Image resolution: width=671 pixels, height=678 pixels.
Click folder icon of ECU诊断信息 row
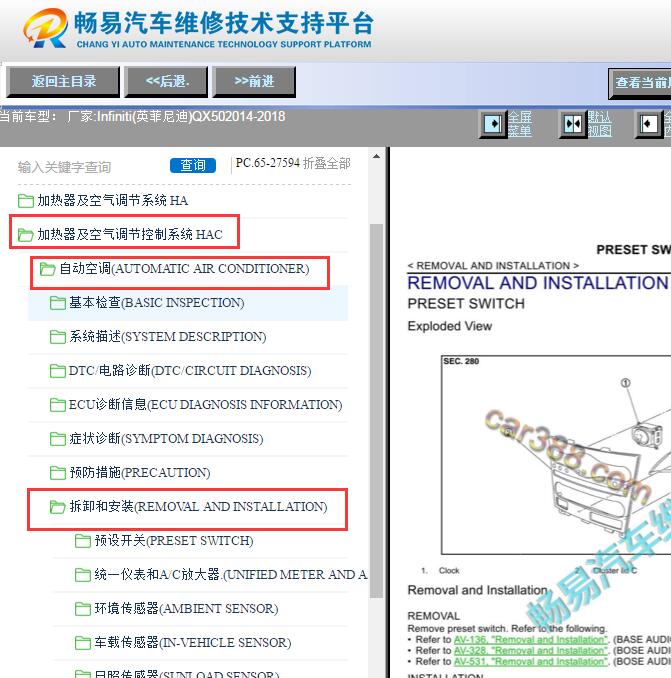58,405
